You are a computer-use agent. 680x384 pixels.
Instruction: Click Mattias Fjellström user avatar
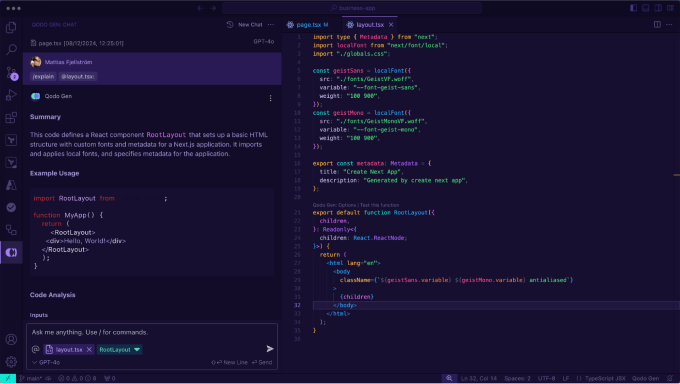[x=36, y=62]
